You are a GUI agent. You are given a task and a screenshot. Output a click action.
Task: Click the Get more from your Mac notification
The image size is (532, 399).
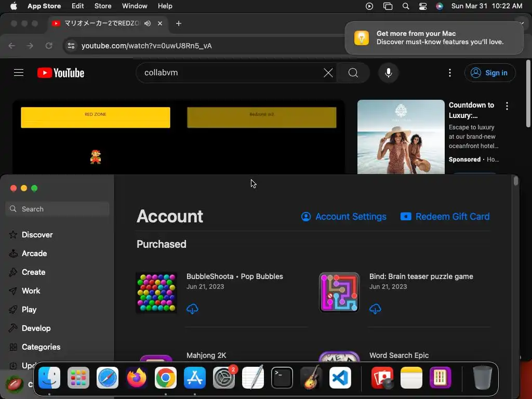(434, 37)
